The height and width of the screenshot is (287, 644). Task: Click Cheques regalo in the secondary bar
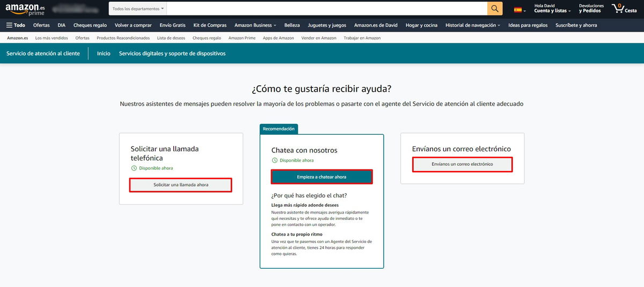207,38
